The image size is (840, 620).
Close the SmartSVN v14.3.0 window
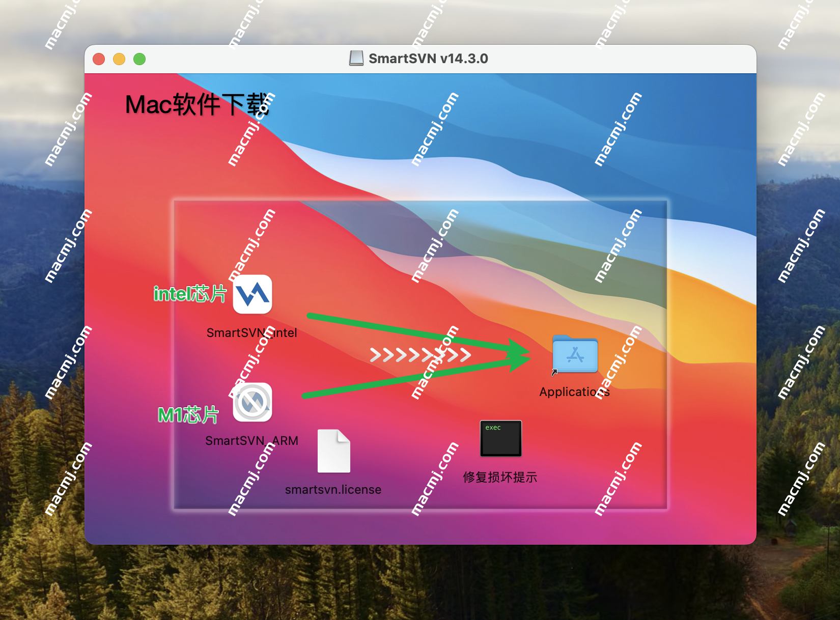(x=99, y=59)
